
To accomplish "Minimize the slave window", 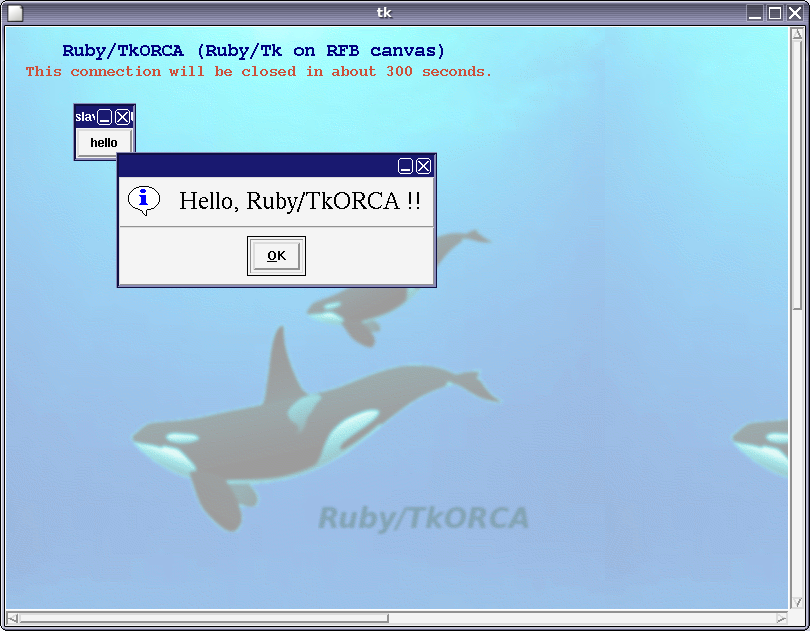I will pos(106,116).
